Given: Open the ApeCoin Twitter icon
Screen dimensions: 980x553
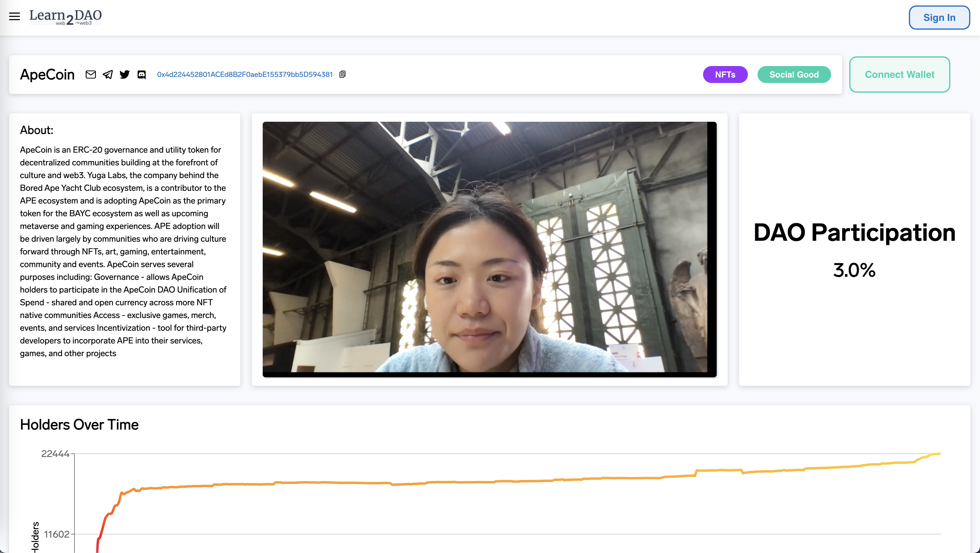Looking at the screenshot, I should 124,75.
